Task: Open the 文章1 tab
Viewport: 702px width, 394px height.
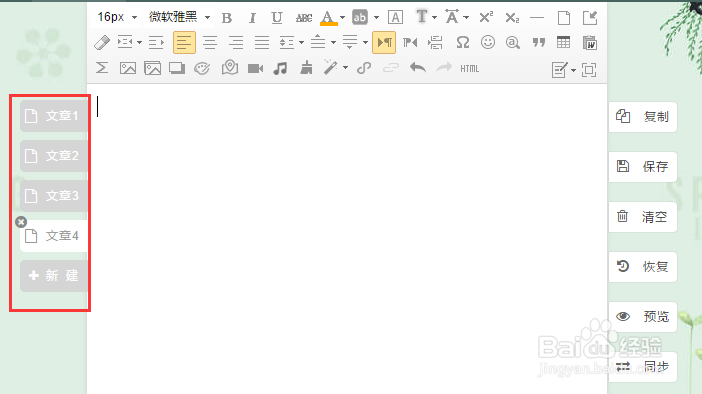Action: (53, 116)
